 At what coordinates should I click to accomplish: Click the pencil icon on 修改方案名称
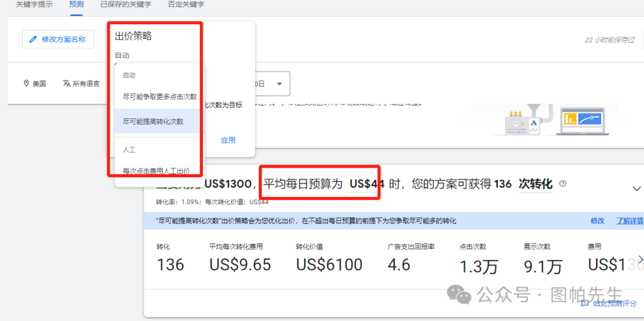[33, 39]
